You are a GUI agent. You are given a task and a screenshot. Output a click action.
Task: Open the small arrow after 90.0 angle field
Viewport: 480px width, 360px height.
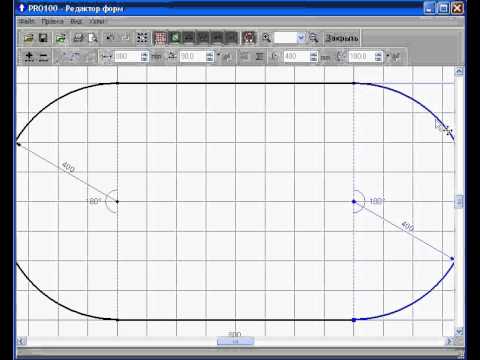click(x=219, y=54)
